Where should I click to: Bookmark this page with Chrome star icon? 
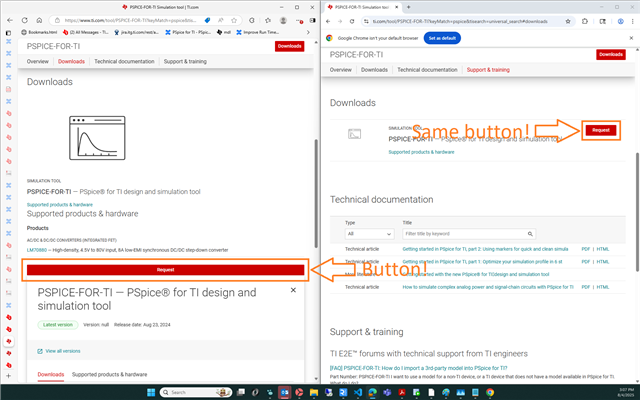click(568, 21)
